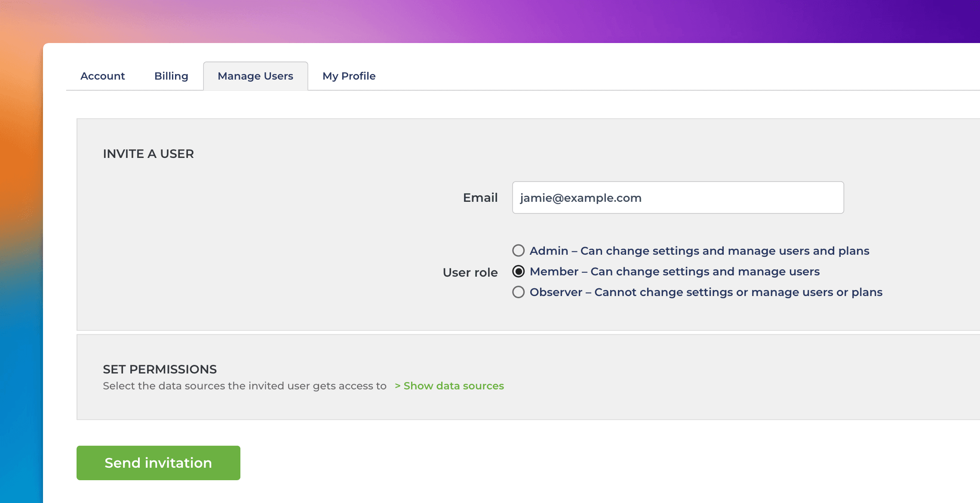Switch to the Billing tab
Image resolution: width=980 pixels, height=503 pixels.
171,76
